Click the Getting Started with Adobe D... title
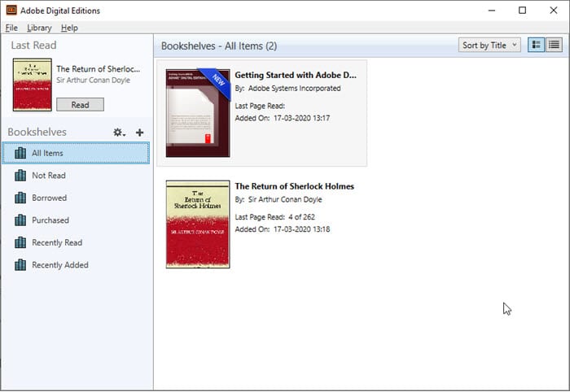The image size is (570, 392). click(296, 75)
